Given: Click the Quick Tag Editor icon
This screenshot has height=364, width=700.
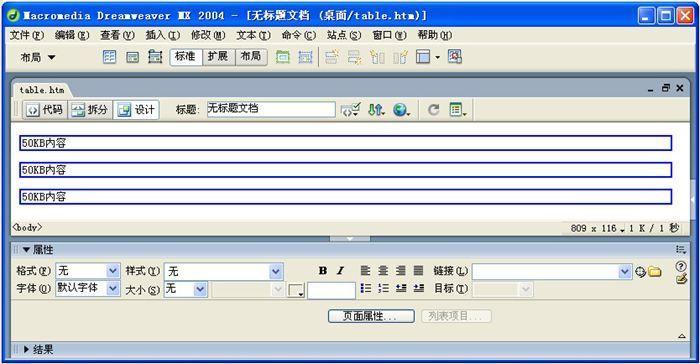Looking at the screenshot, I should coord(681,280).
